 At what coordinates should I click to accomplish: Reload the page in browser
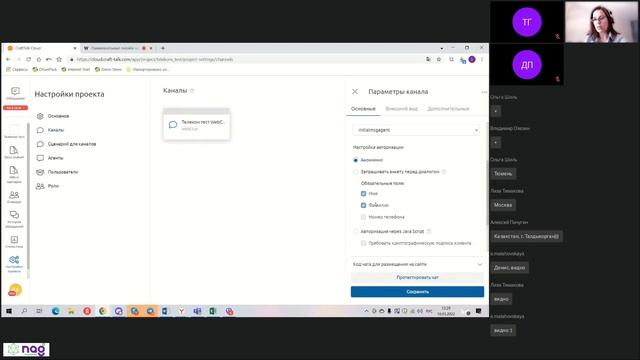(x=29, y=60)
